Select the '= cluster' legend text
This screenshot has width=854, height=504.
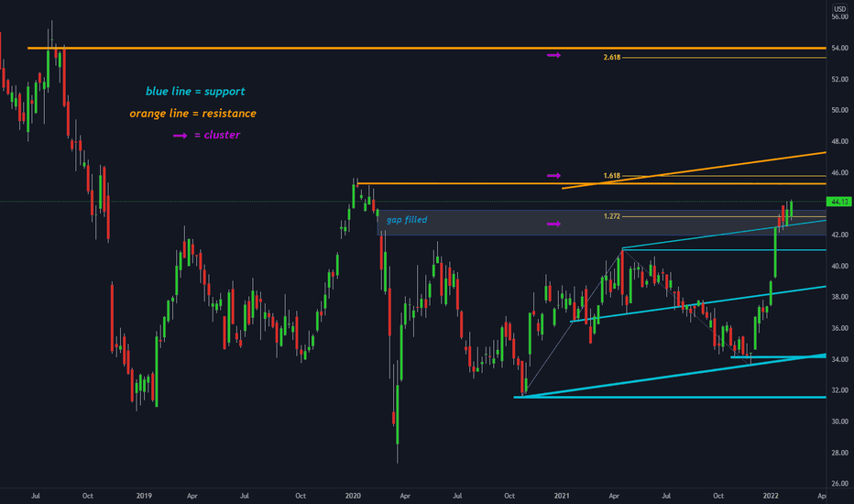217,135
